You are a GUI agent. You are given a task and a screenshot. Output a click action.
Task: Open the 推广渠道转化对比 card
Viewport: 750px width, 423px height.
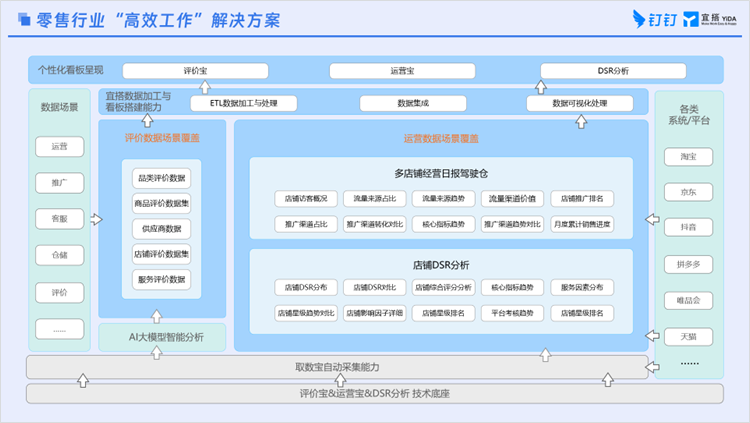pyautogui.click(x=375, y=224)
